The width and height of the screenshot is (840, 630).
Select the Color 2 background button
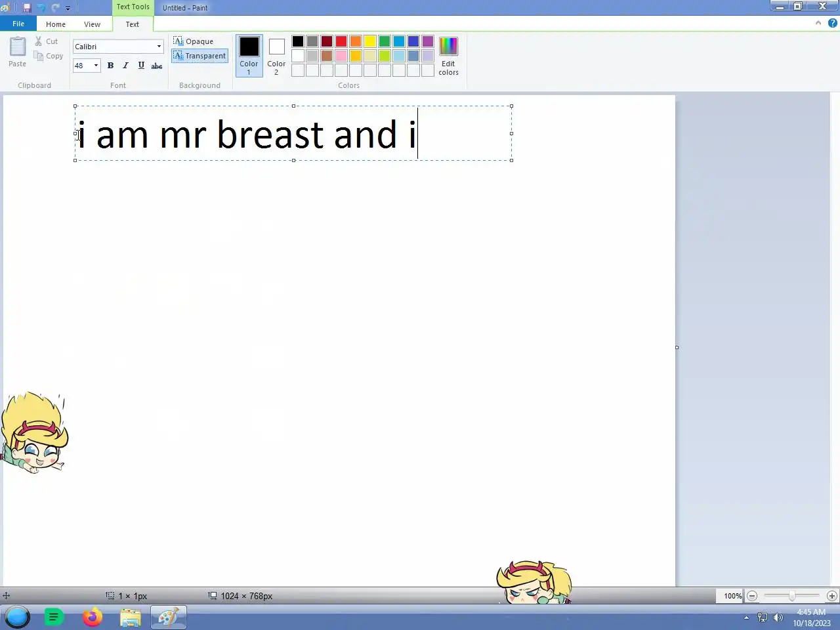pos(276,56)
